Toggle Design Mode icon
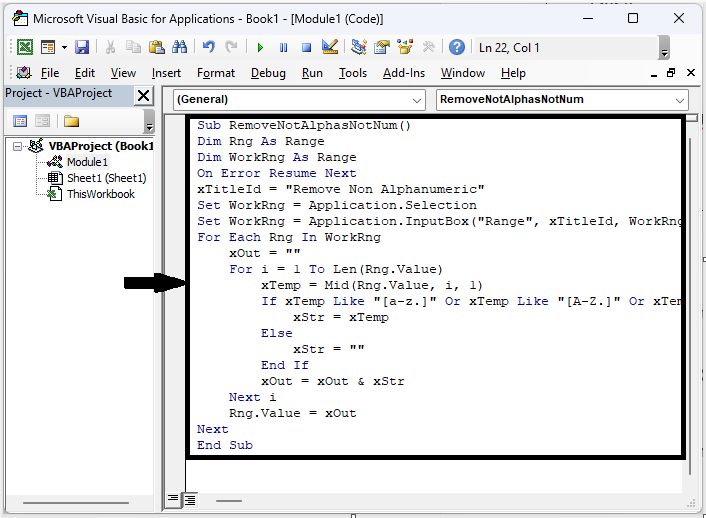706x518 pixels. [x=330, y=47]
